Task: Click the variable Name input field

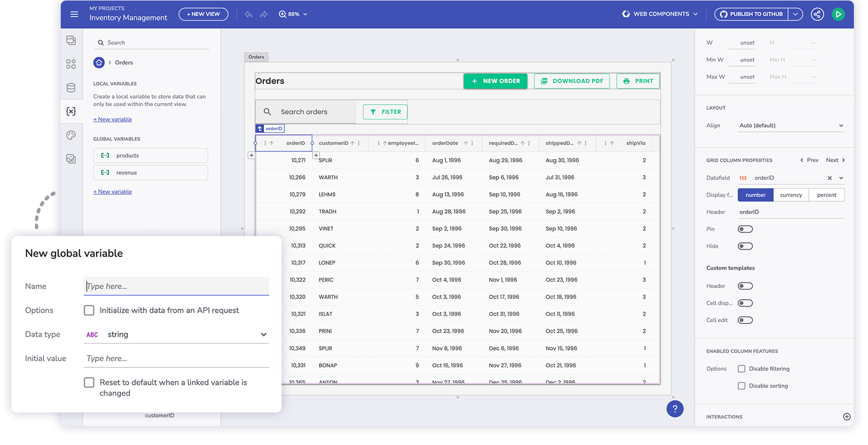Action: [176, 286]
